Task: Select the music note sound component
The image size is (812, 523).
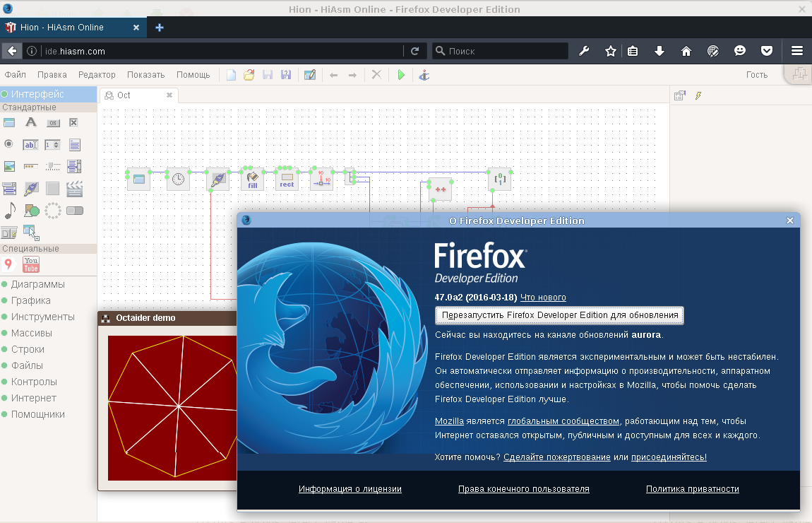Action: (x=11, y=211)
